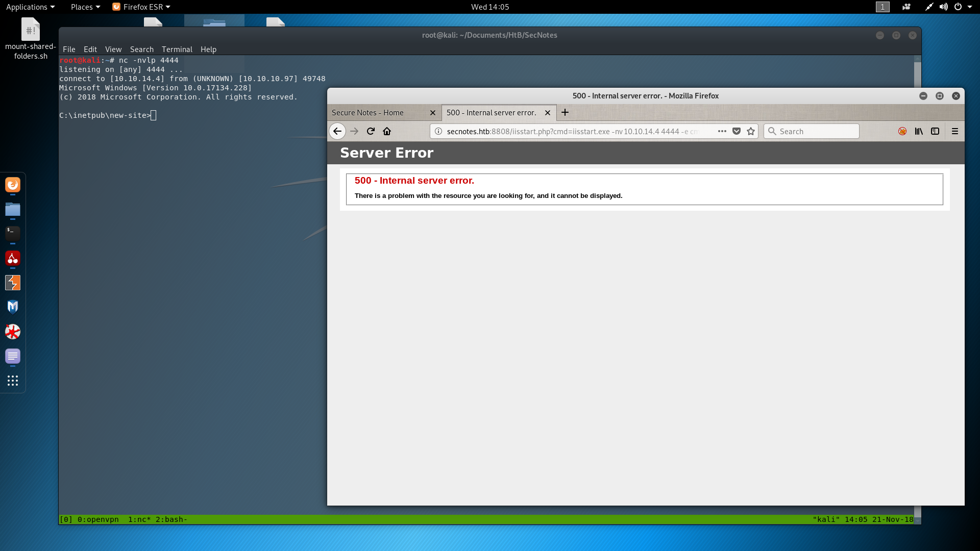The width and height of the screenshot is (980, 551).
Task: Open the text notes dock application
Action: 13,356
